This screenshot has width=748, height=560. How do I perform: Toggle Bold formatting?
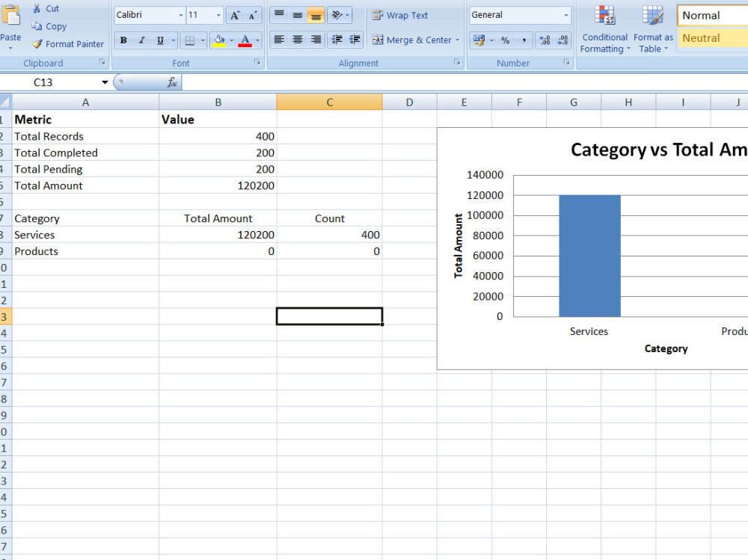point(123,40)
